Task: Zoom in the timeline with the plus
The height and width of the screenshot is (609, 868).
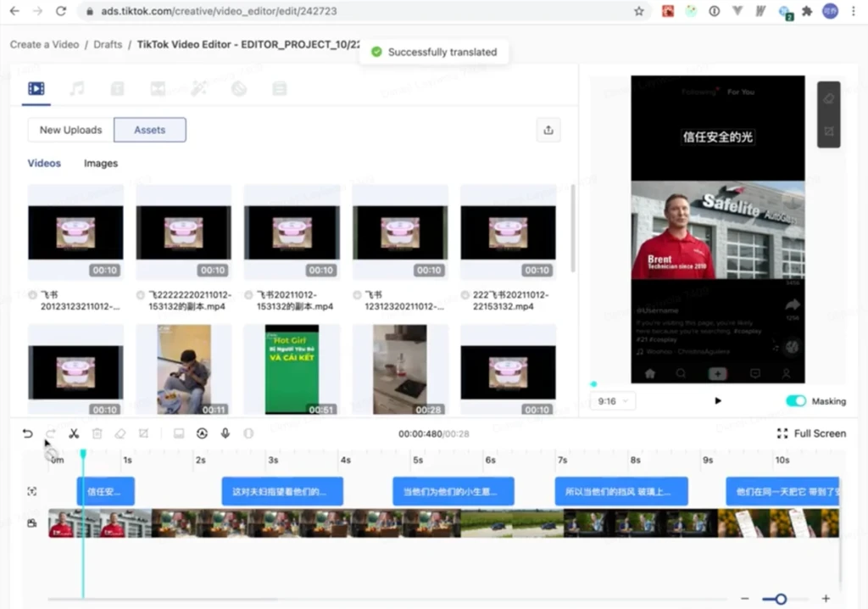Action: [x=826, y=599]
